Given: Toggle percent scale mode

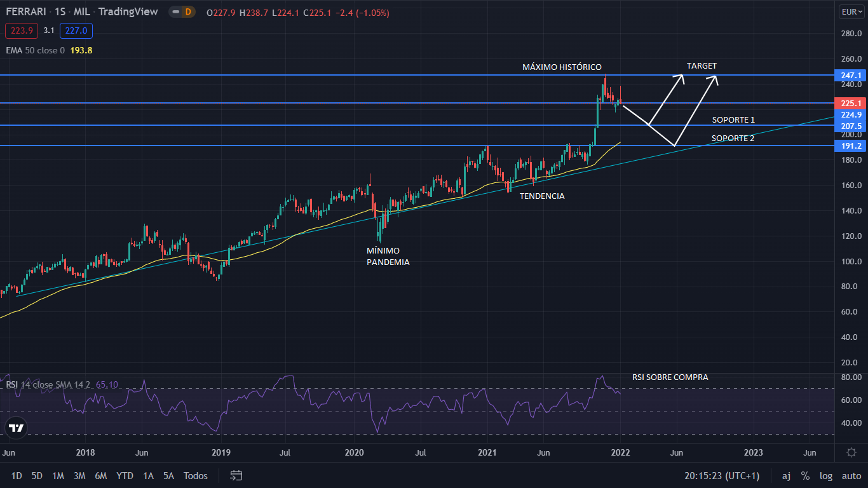Looking at the screenshot, I should [805, 475].
